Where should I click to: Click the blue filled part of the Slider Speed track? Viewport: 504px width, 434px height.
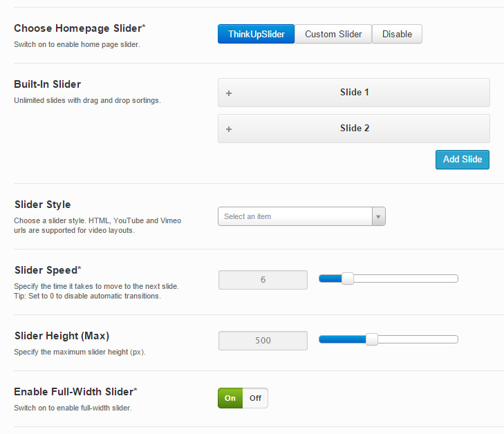click(x=330, y=279)
